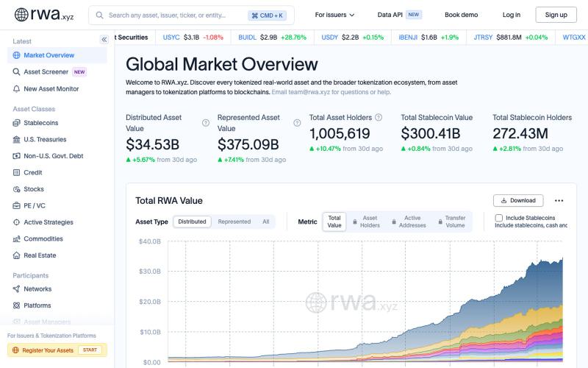Click the lock icon on Asset Holders
The width and height of the screenshot is (588, 368).
pyautogui.click(x=355, y=222)
